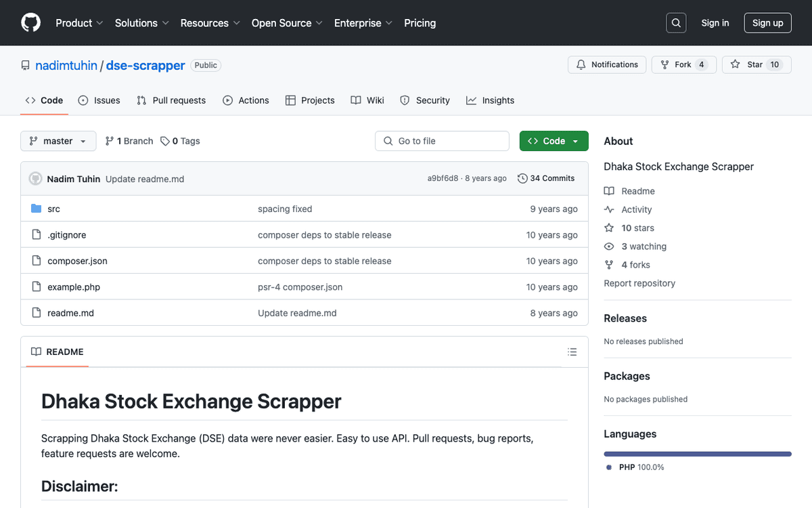Image resolution: width=812 pixels, height=508 pixels.
Task: Click the star icon beside 10 stars
Action: click(609, 228)
